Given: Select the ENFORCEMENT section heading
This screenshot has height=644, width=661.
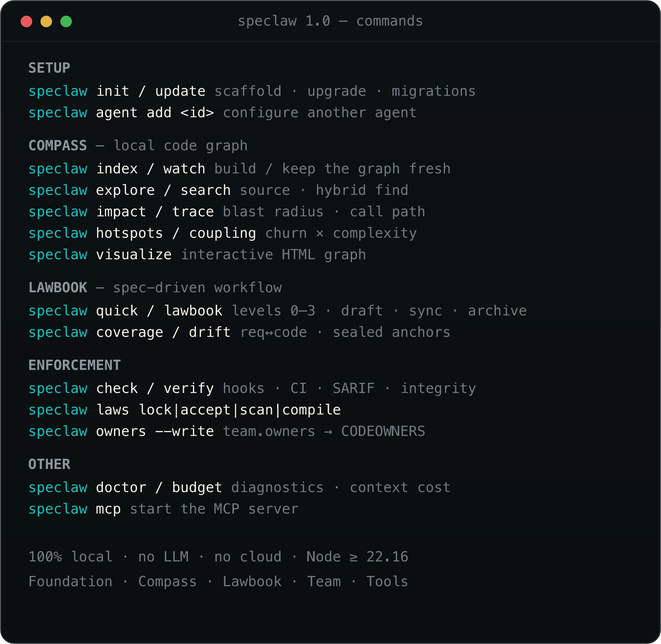Looking at the screenshot, I should click(75, 365).
